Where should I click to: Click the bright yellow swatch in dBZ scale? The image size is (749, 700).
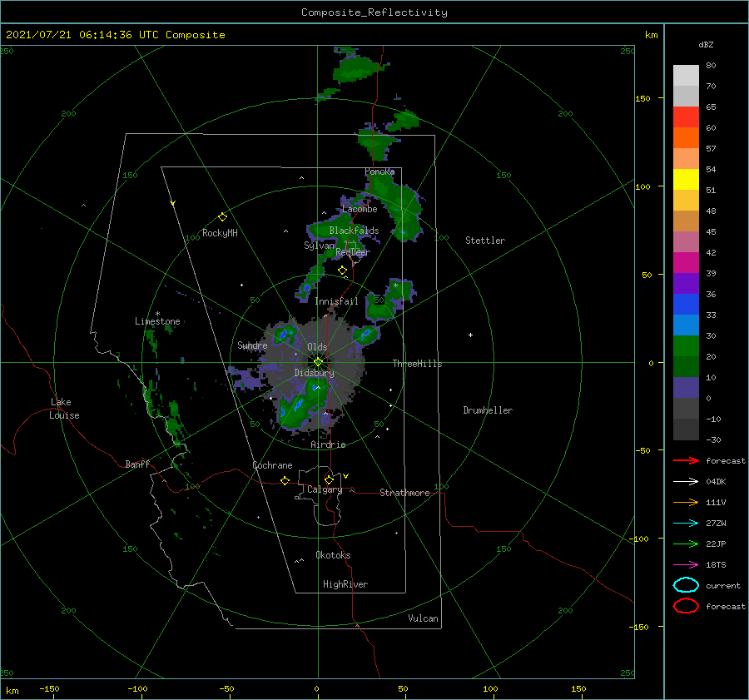pyautogui.click(x=686, y=179)
